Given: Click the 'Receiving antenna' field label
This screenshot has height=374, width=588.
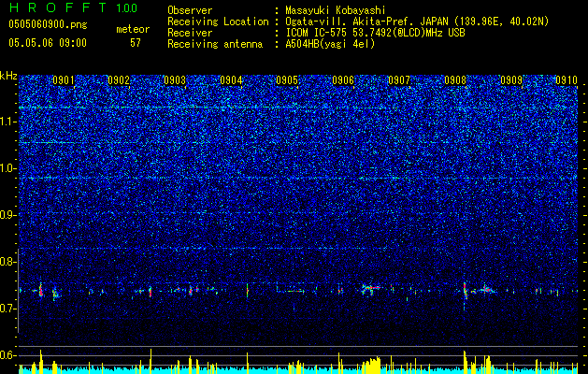Looking at the screenshot, I should coord(215,44).
